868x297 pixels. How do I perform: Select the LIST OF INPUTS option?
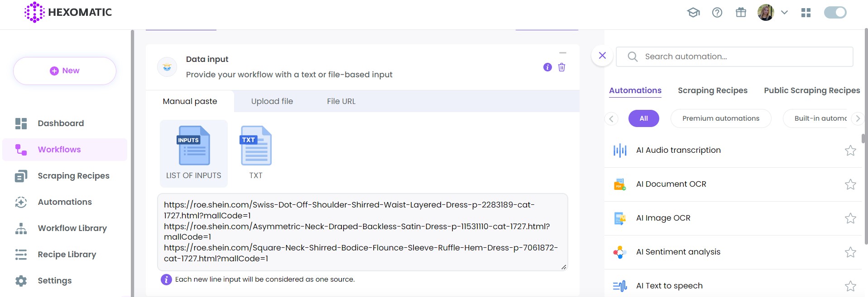coord(194,153)
